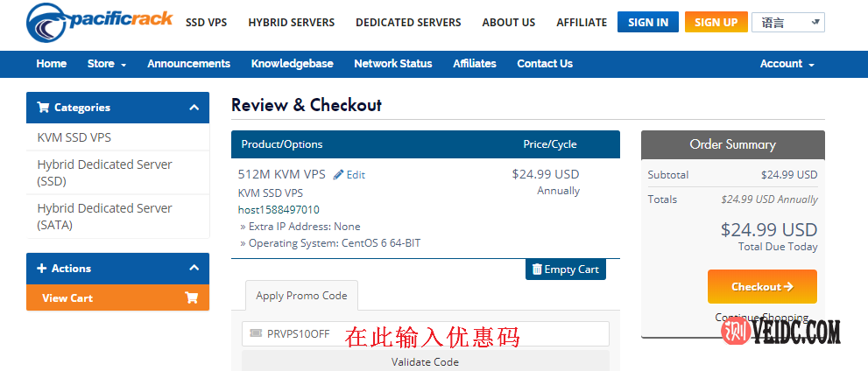
Task: Collapse the Categories panel chevron
Action: point(194,108)
